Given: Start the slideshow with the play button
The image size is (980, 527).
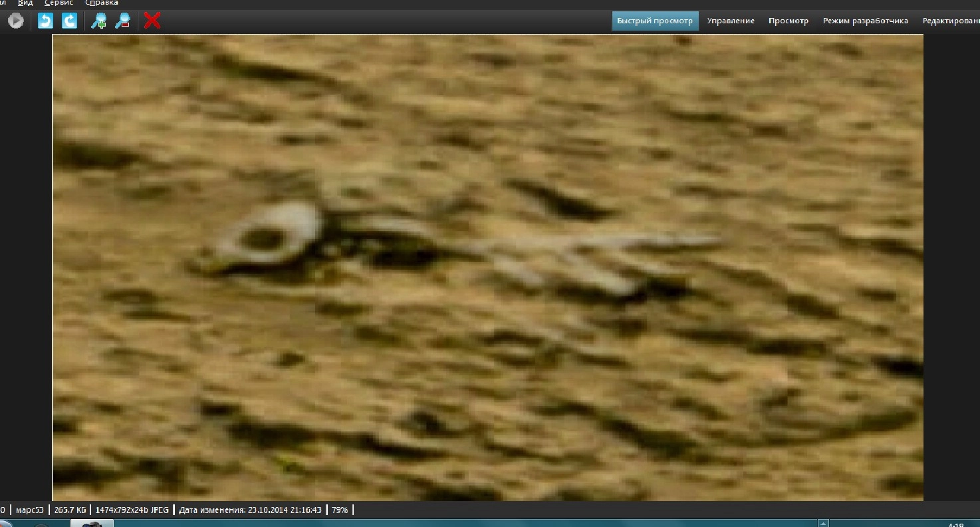Looking at the screenshot, I should click(16, 21).
